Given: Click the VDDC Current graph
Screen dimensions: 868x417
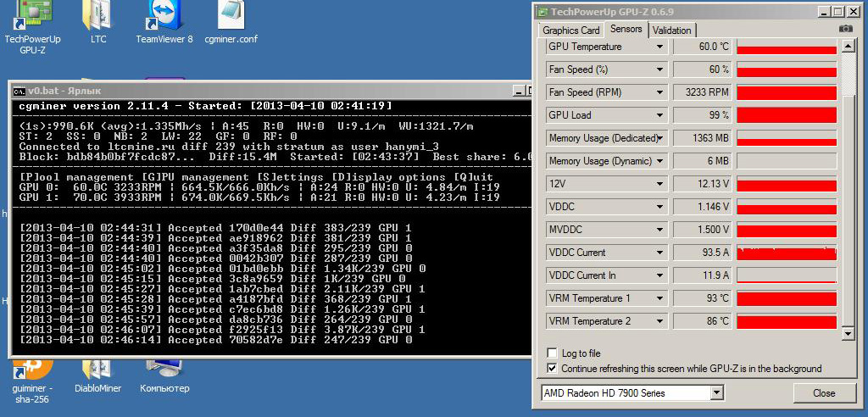Looking at the screenshot, I should tap(786, 253).
